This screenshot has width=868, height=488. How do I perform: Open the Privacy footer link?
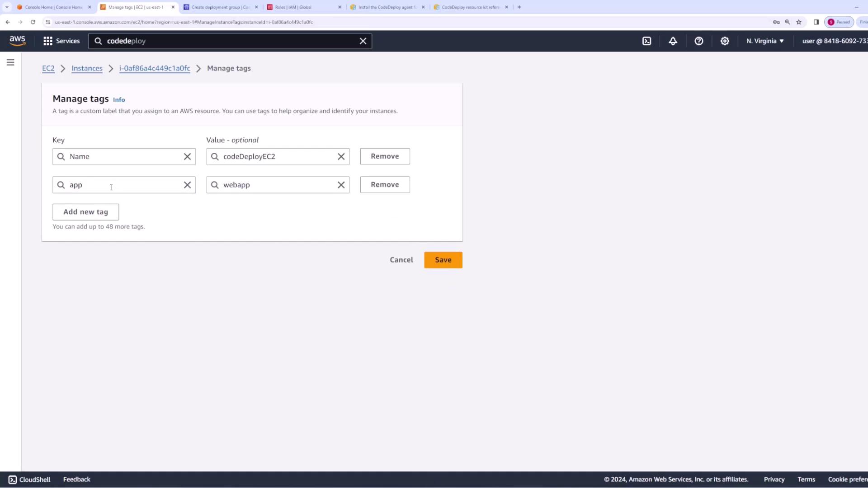coord(774,479)
